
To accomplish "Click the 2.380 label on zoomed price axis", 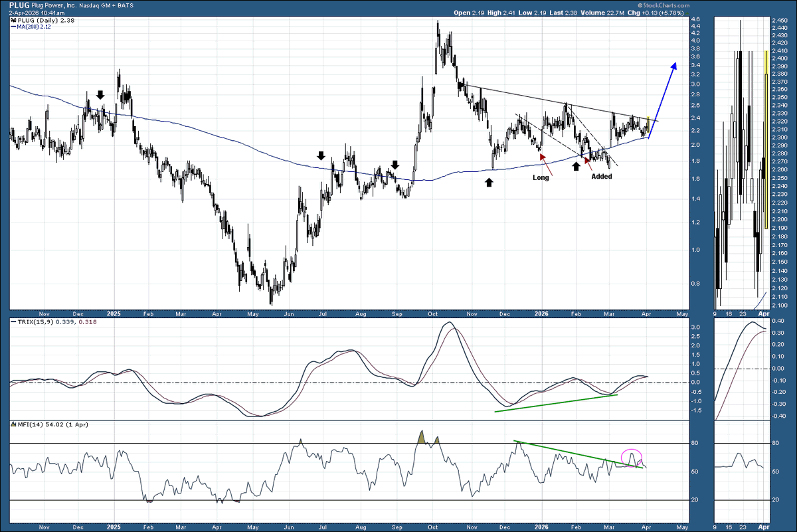I will (x=780, y=75).
